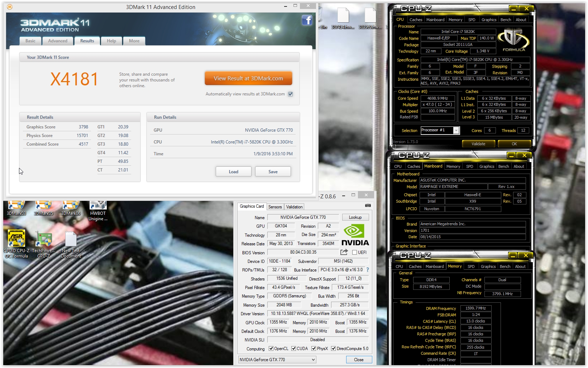
Task: Click the OK button in CPU-Z
Action: coord(514,144)
